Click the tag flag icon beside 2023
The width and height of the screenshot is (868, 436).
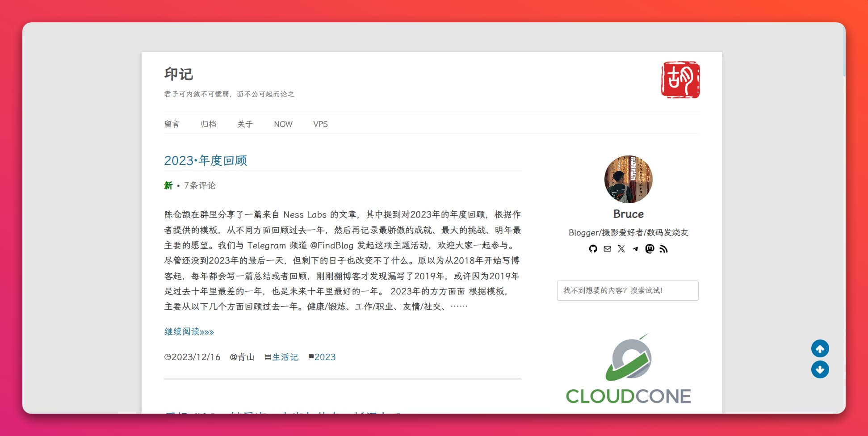(311, 357)
